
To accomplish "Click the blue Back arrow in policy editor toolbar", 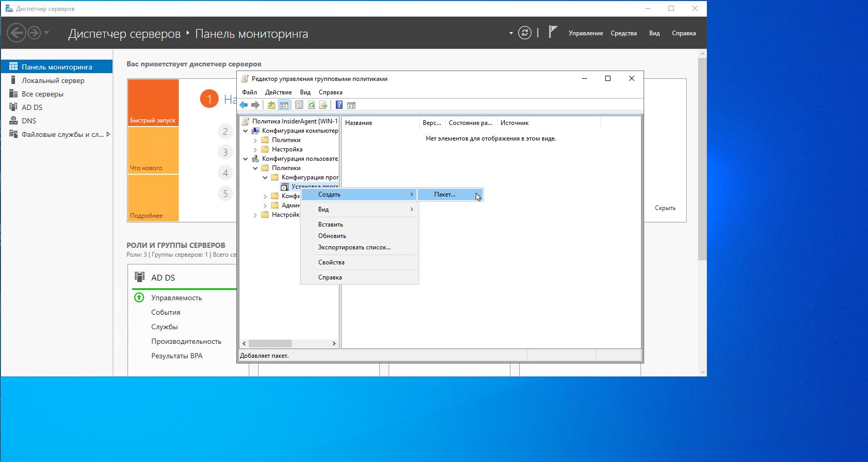I will (x=244, y=105).
